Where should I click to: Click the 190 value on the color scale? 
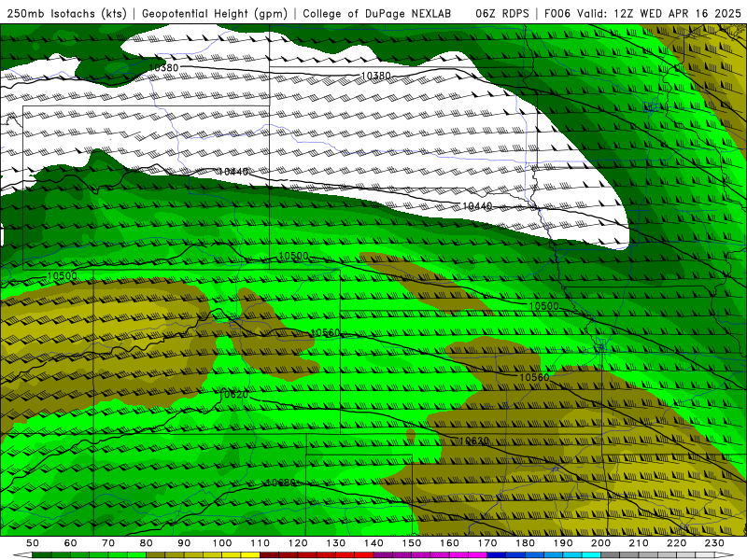(563, 543)
